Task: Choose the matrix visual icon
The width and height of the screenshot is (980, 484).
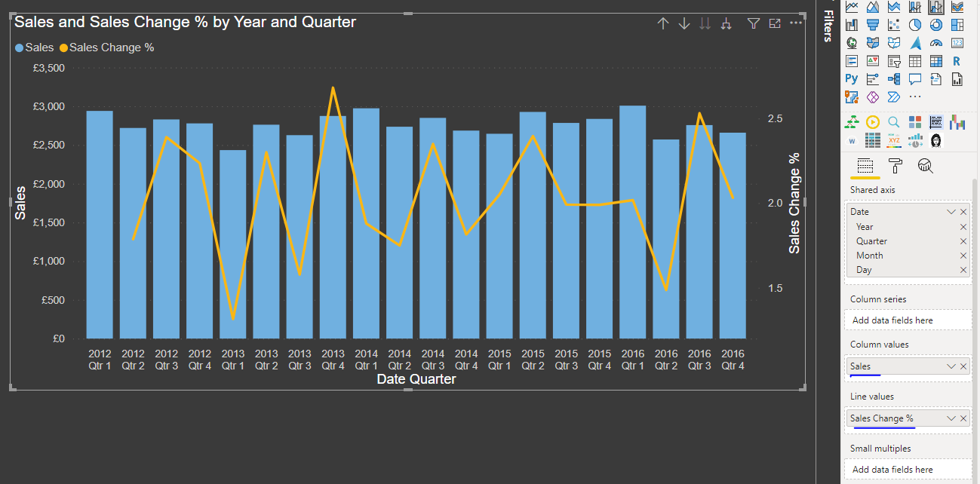Action: point(936,61)
